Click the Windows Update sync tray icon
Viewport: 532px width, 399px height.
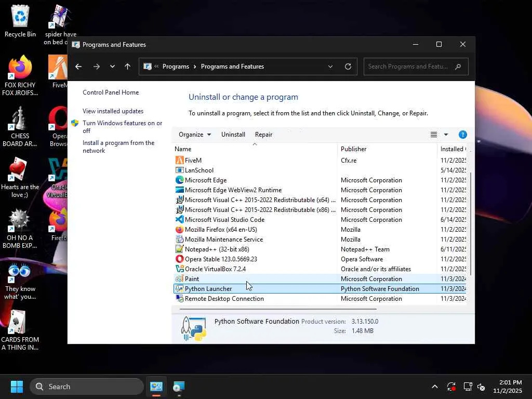point(451,387)
